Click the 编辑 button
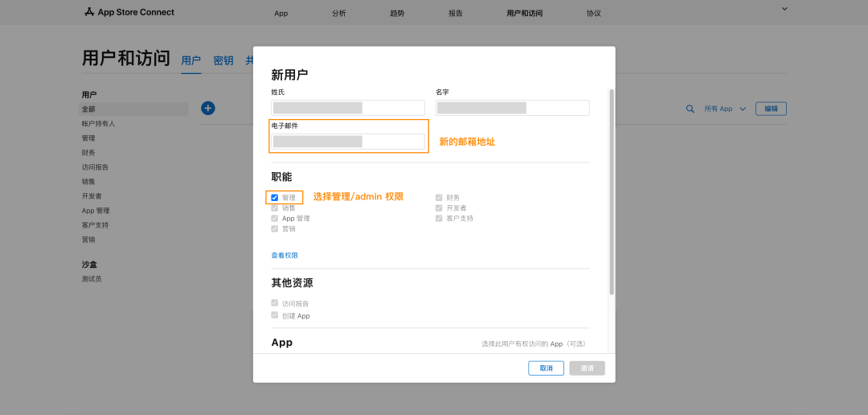This screenshot has height=415, width=868. [771, 109]
